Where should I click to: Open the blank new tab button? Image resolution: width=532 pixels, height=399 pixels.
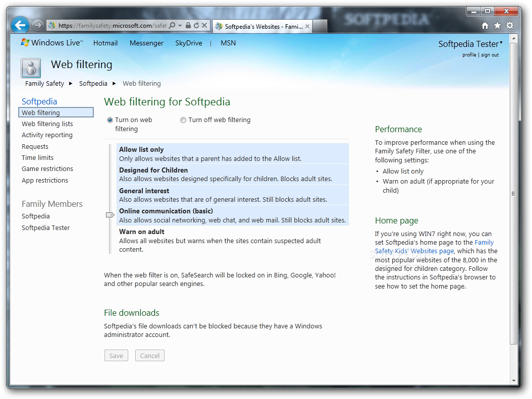(x=320, y=26)
